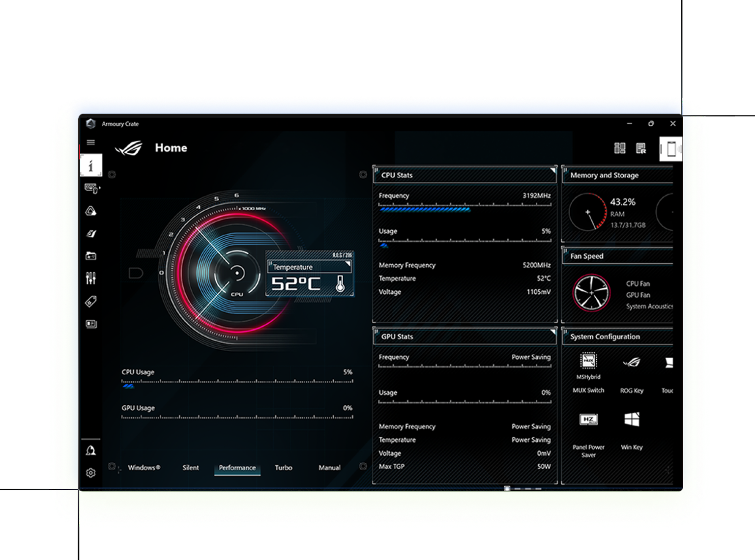755x560 pixels.
Task: Click the RAM usage gauge dial
Action: coord(587,212)
